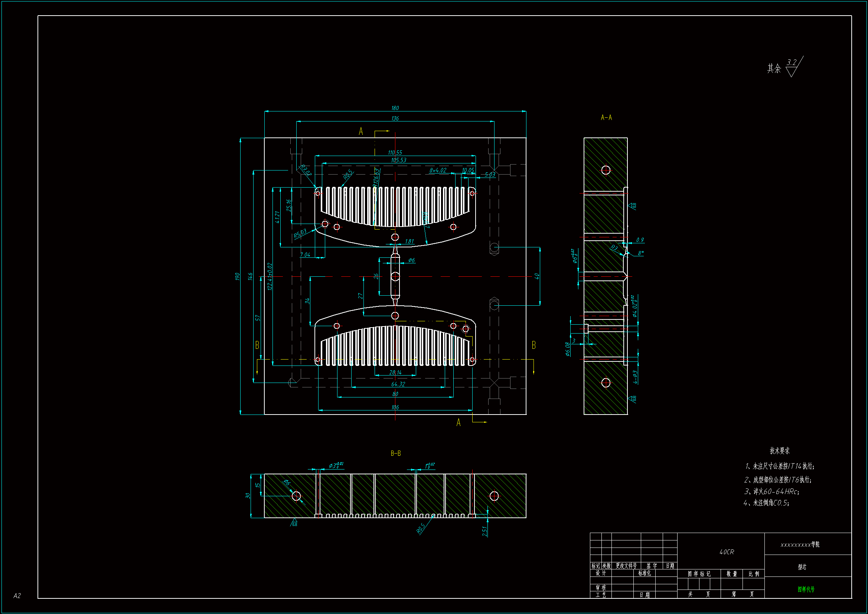Click the 淬火60-64HRc requirement line
Image resolution: width=868 pixels, height=614 pixels.
[x=771, y=491]
